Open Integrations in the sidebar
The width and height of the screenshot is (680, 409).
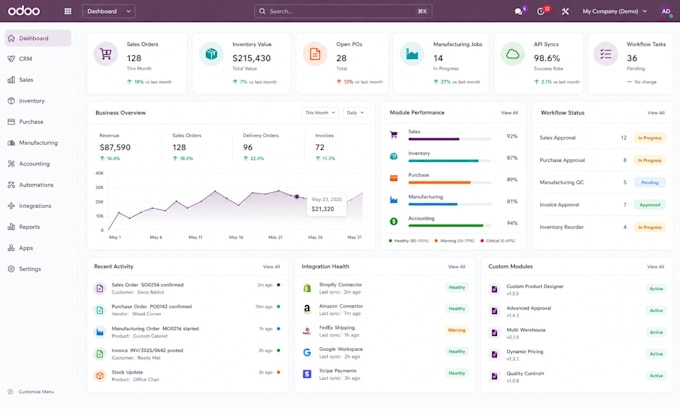[x=38, y=206]
